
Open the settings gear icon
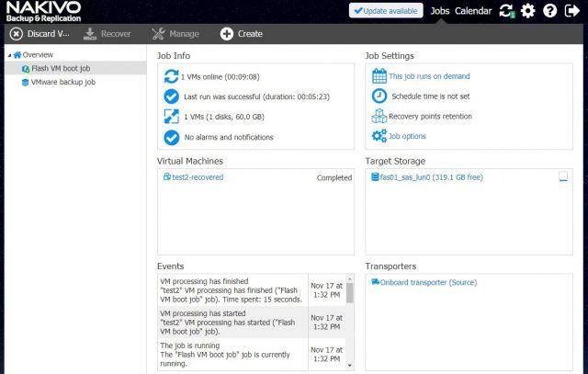pyautogui.click(x=528, y=11)
